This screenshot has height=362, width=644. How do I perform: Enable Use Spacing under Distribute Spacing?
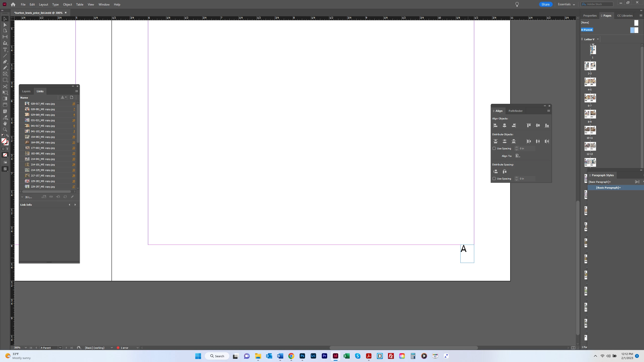tap(494, 179)
